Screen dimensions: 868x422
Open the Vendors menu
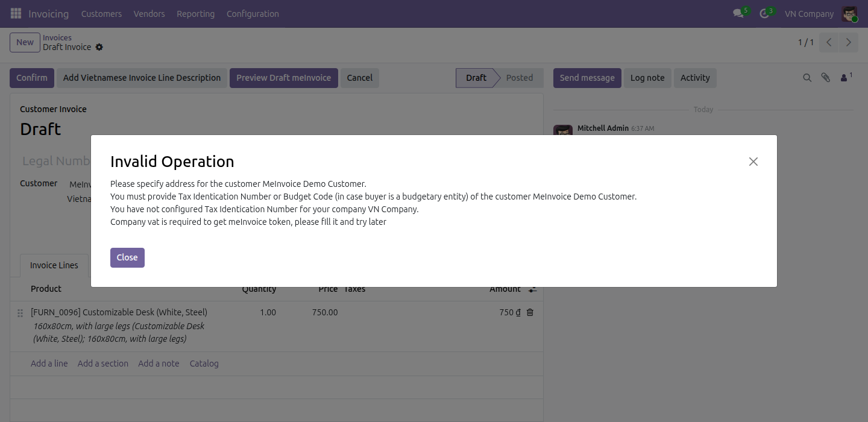click(149, 13)
